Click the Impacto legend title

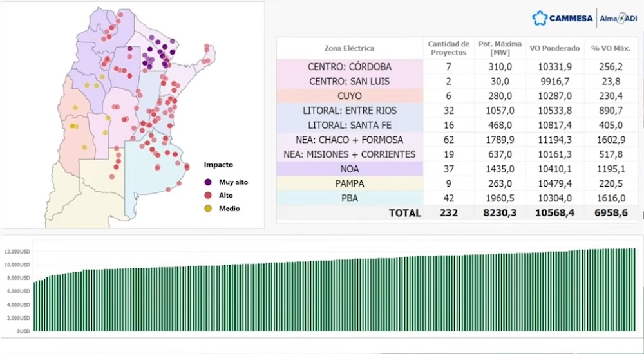click(218, 165)
